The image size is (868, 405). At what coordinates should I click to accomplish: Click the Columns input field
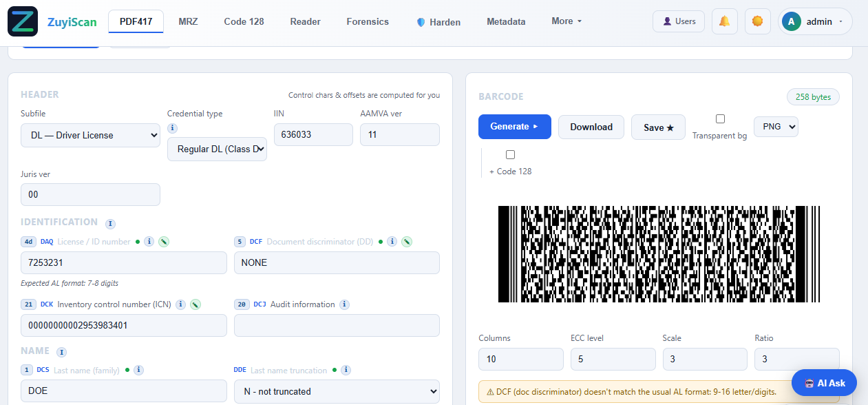(521, 359)
